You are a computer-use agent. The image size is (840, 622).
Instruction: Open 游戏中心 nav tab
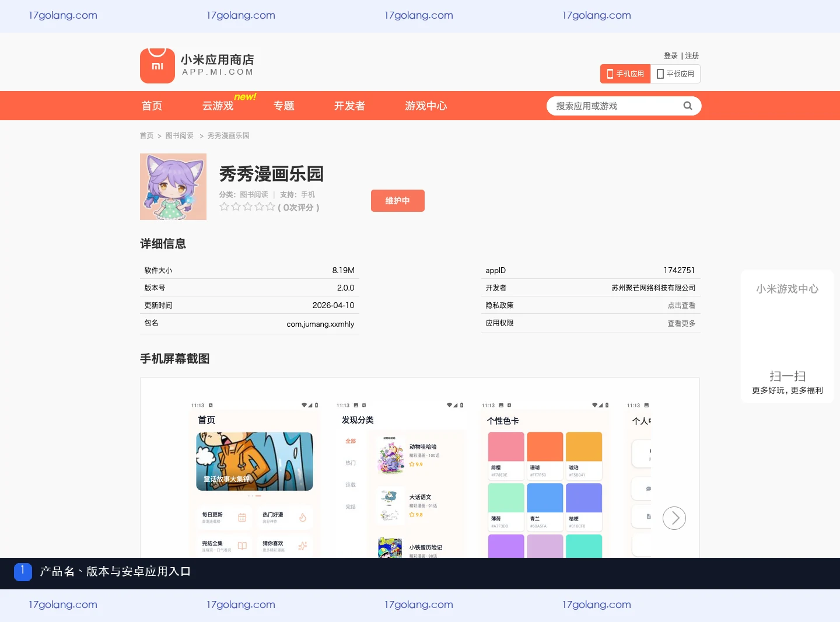(x=426, y=106)
